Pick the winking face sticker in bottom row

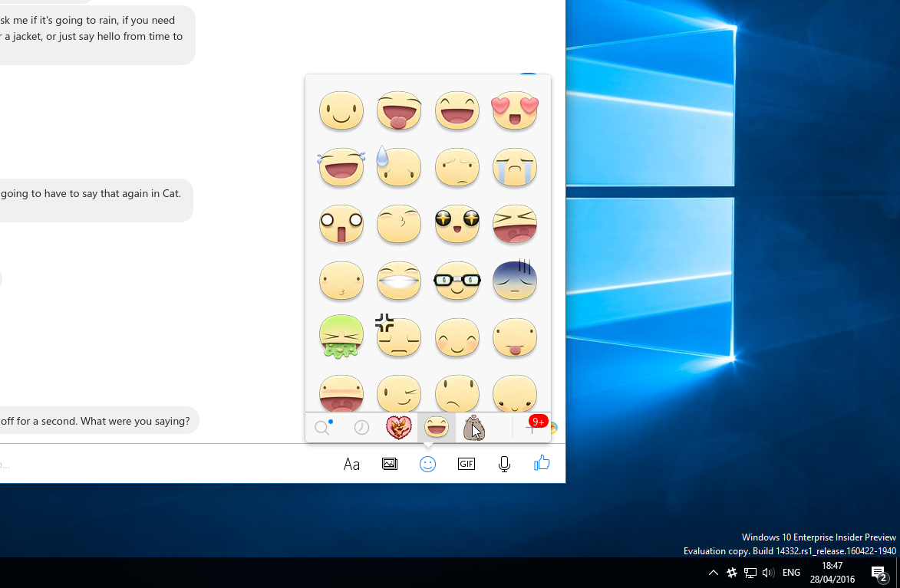click(399, 393)
